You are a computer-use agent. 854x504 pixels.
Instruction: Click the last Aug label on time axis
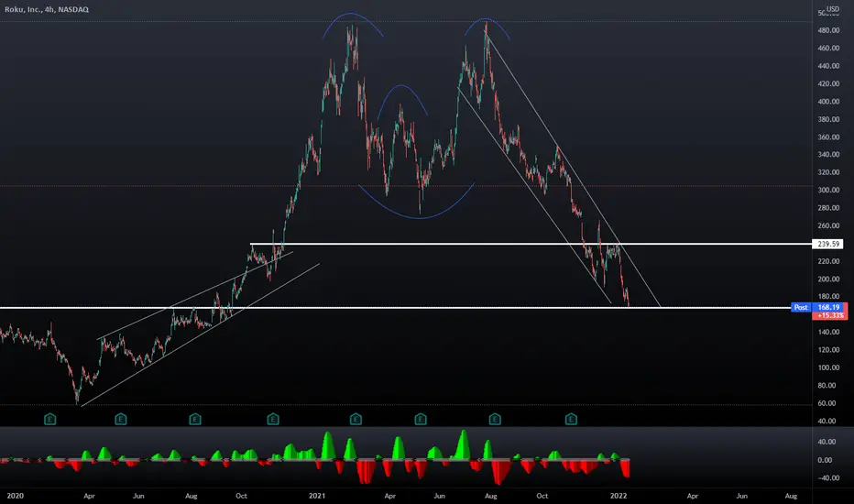click(791, 496)
